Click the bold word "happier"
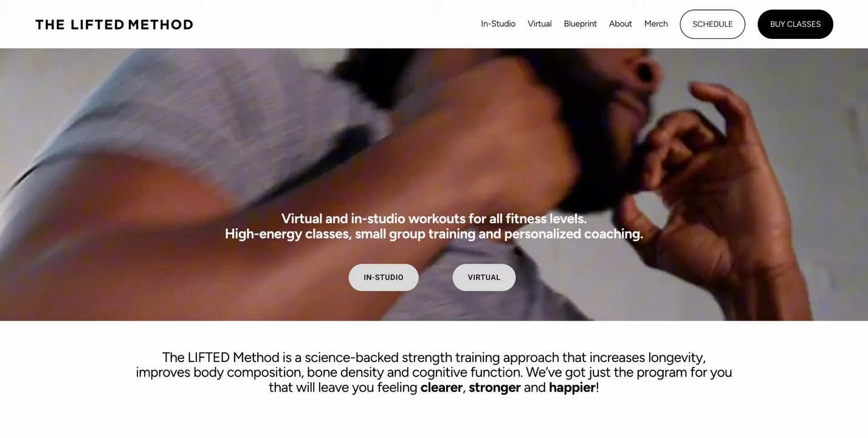 tap(572, 388)
